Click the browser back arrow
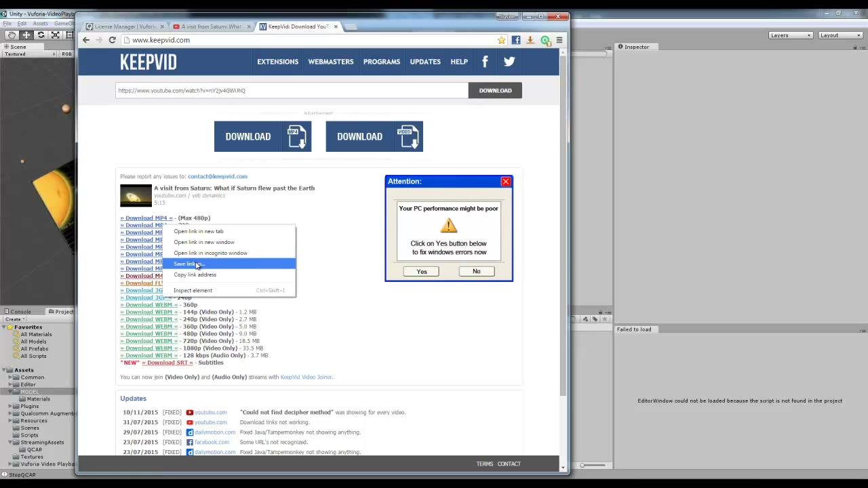 pyautogui.click(x=86, y=40)
